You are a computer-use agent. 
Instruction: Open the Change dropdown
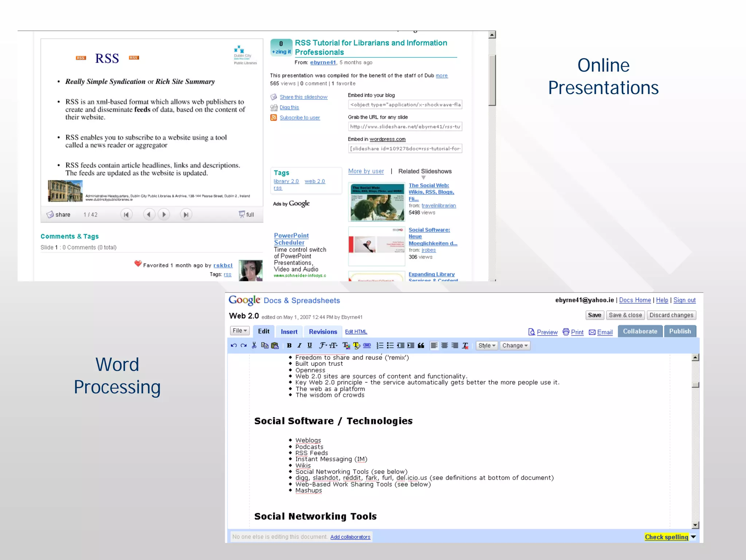pos(515,345)
